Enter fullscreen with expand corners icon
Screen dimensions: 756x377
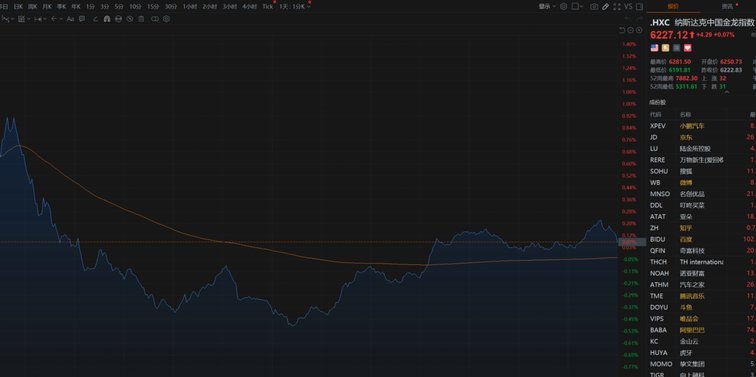[617, 7]
